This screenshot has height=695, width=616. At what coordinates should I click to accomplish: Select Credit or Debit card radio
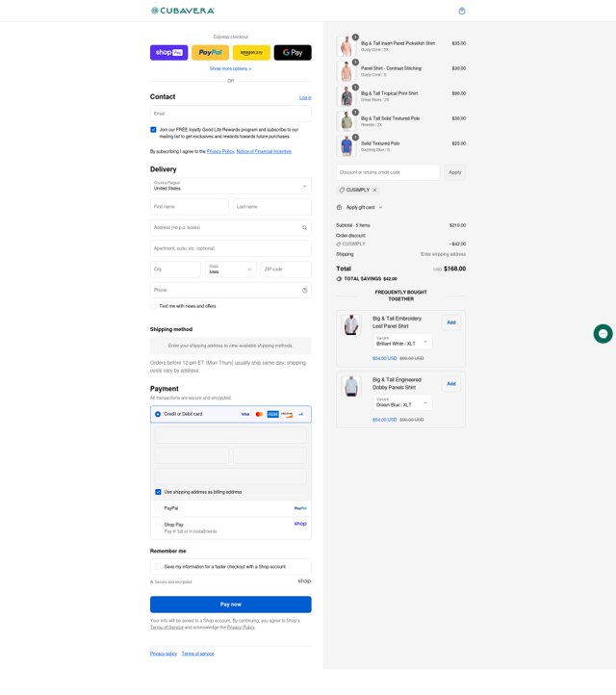point(158,414)
